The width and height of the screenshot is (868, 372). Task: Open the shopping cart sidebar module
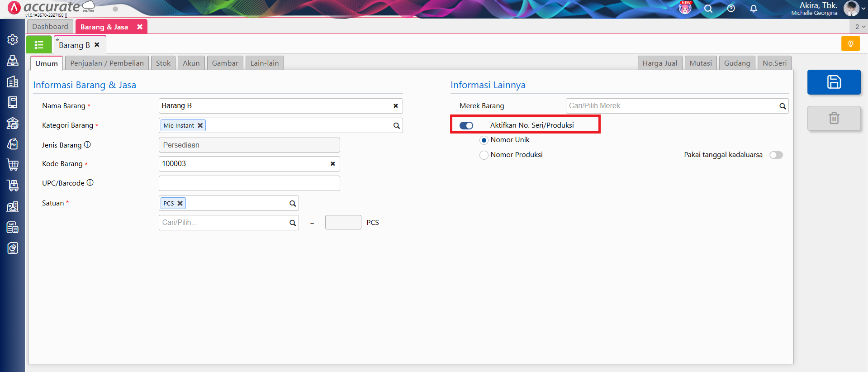[x=13, y=165]
